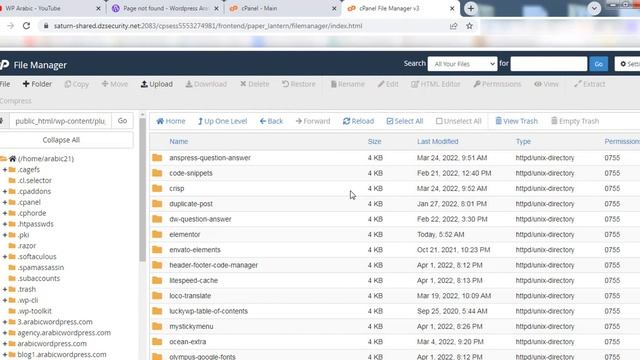Open Permissions for selected item
This screenshot has width=640, height=360.
click(x=497, y=84)
